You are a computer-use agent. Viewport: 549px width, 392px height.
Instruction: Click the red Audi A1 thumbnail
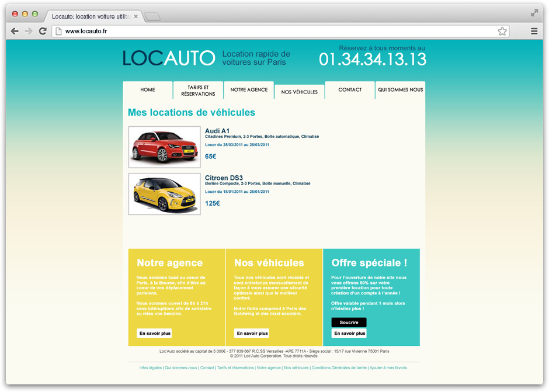[x=164, y=147]
